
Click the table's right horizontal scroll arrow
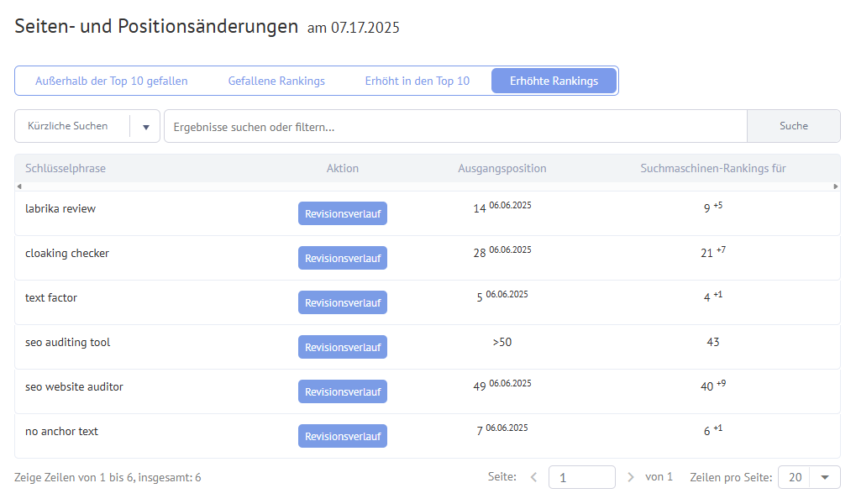(836, 186)
